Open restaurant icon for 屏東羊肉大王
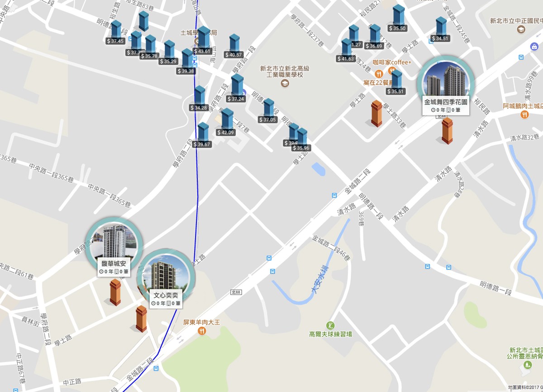Image resolution: width=543 pixels, height=392 pixels. click(202, 331)
